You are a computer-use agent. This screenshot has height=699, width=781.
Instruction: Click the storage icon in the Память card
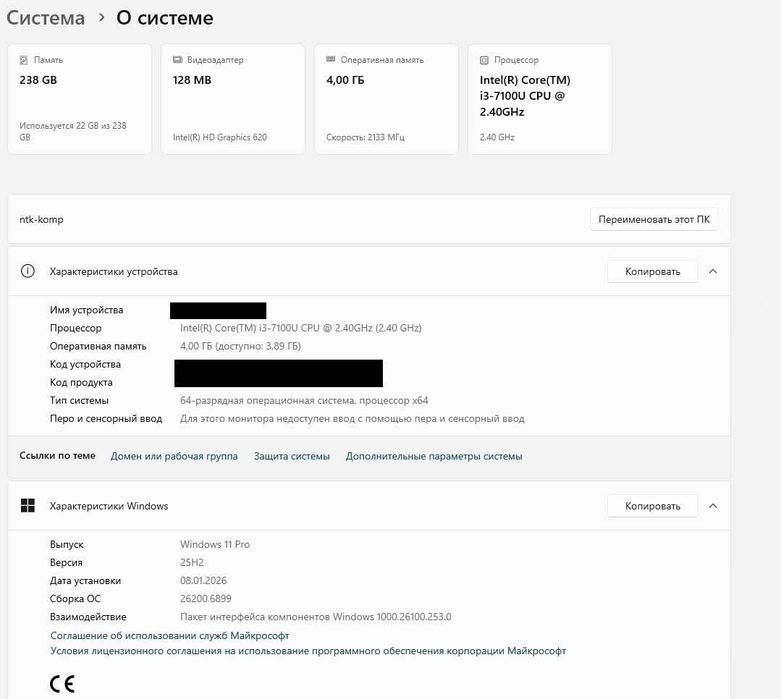23,60
